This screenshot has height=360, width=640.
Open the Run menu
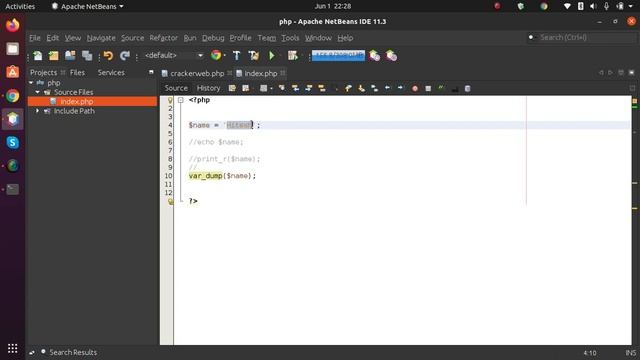(190, 38)
